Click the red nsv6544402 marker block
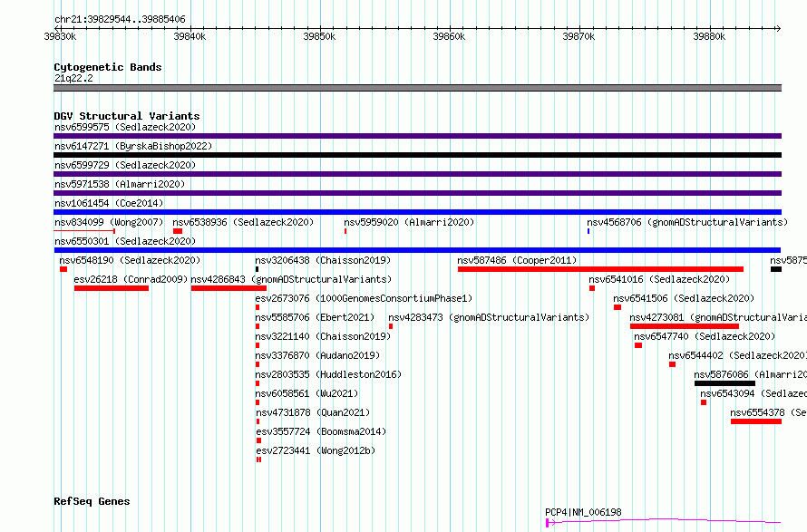Screen dimensions: 807x532 [672, 364]
